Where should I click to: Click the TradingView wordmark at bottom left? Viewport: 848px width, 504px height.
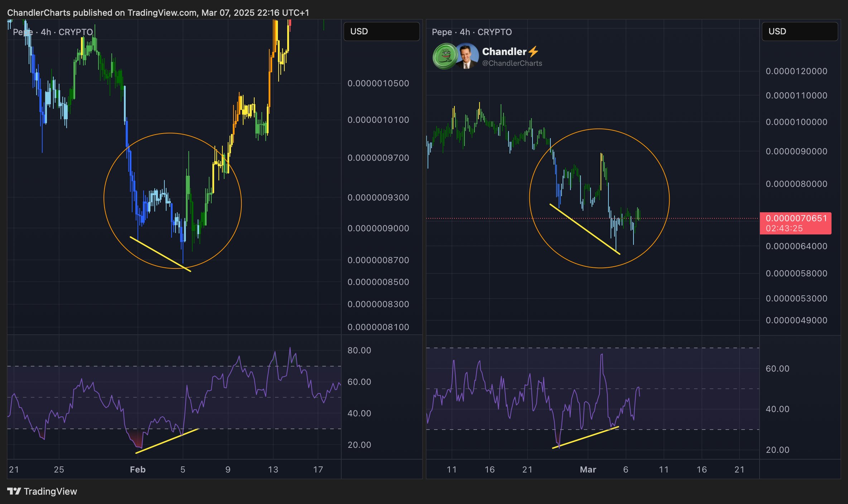click(x=50, y=491)
